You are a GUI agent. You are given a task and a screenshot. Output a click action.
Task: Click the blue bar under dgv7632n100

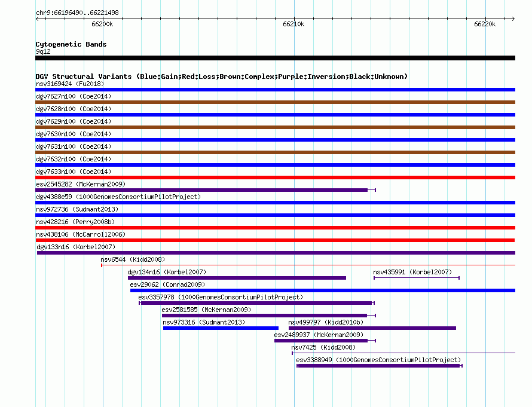click(275, 165)
